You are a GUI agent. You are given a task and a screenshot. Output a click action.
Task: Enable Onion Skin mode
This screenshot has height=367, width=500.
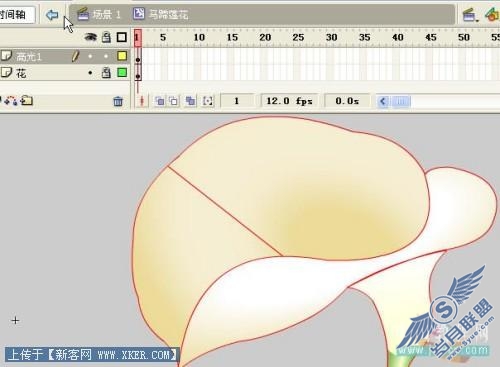pyautogui.click(x=160, y=101)
